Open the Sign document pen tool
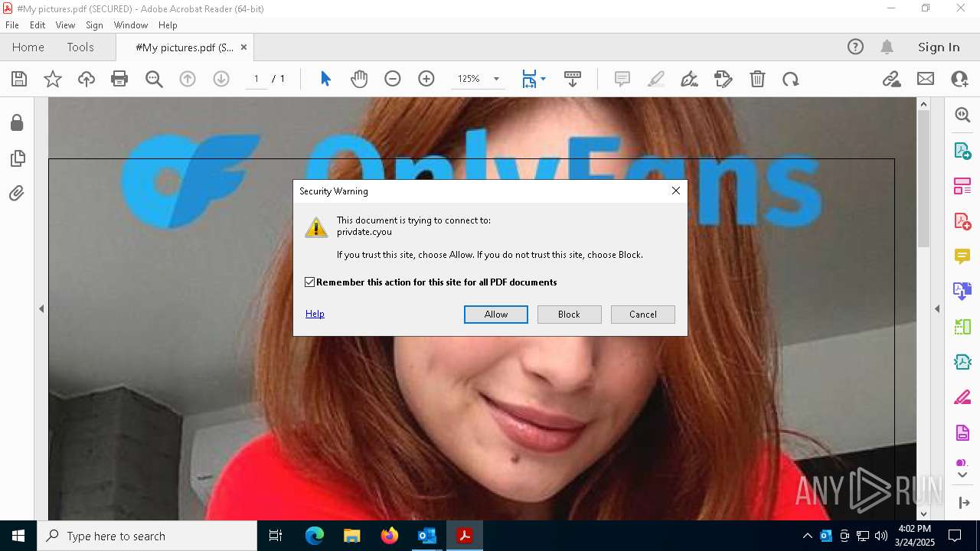980x551 pixels. tap(689, 79)
